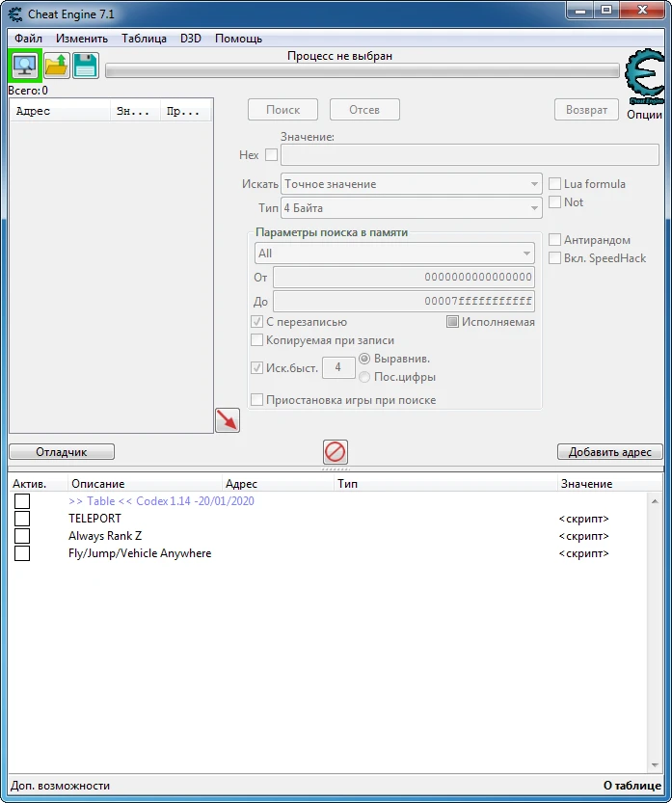This screenshot has width=672, height=803.
Task: Open Cheat Engine logo settings icon
Action: point(644,77)
